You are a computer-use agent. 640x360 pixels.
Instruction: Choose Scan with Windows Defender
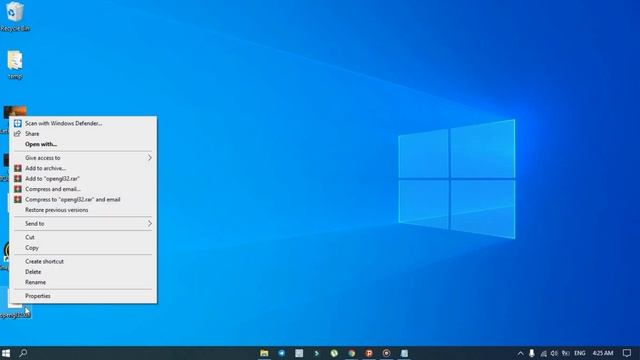[83, 123]
